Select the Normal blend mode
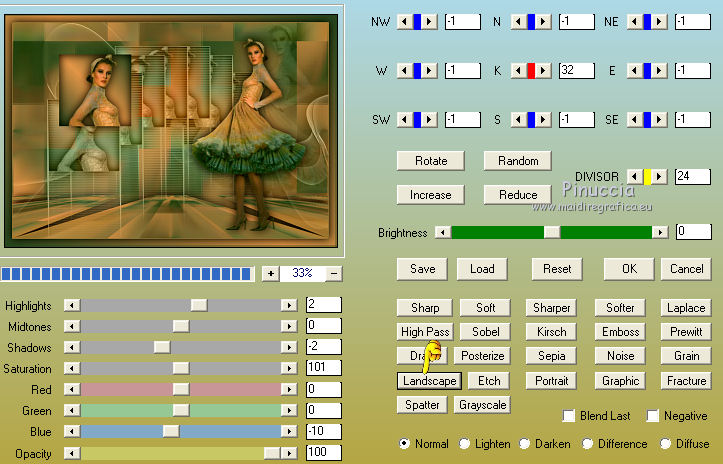The height and width of the screenshot is (464, 723). (404, 444)
